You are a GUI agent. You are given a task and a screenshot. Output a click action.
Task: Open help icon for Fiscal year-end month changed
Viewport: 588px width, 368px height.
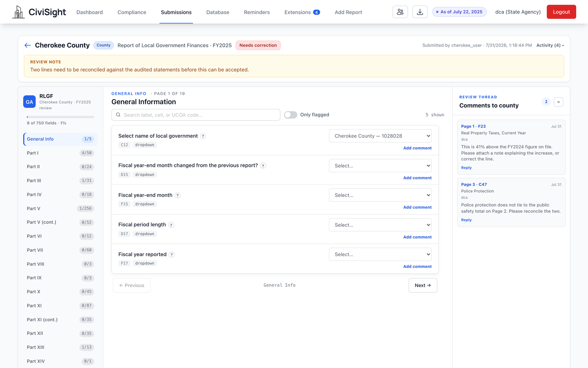(263, 166)
